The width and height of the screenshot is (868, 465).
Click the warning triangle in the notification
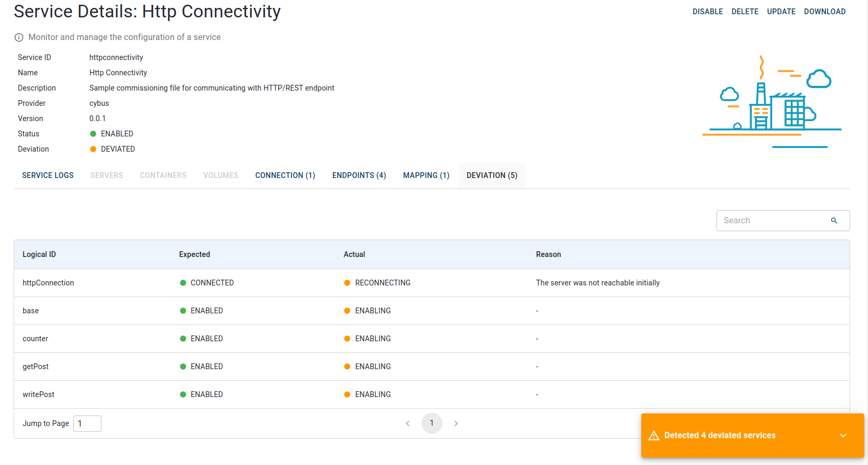pos(654,436)
